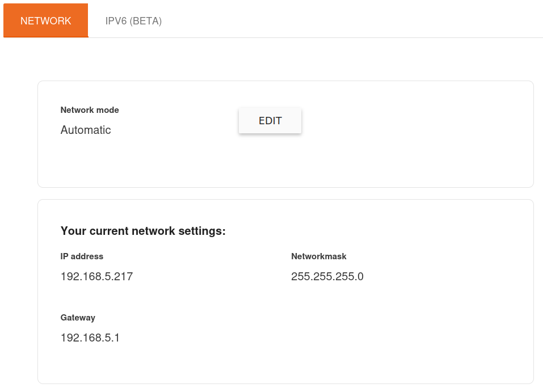Click the IP address label
Viewport: 543px width, 392px height.
click(x=82, y=256)
